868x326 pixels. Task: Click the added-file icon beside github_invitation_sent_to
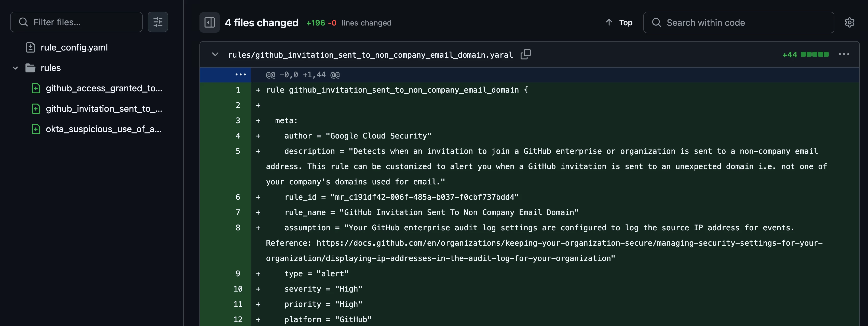coord(36,109)
